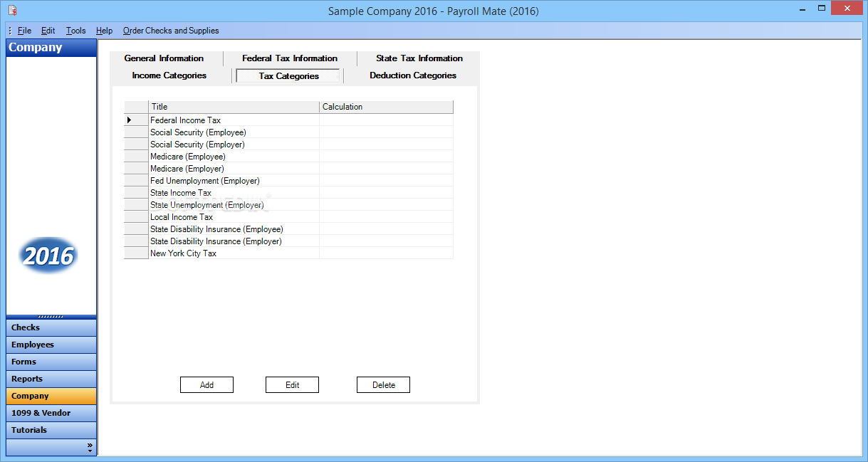The image size is (868, 462).
Task: Minimize the Payroll Mate window
Action: coord(801,9)
